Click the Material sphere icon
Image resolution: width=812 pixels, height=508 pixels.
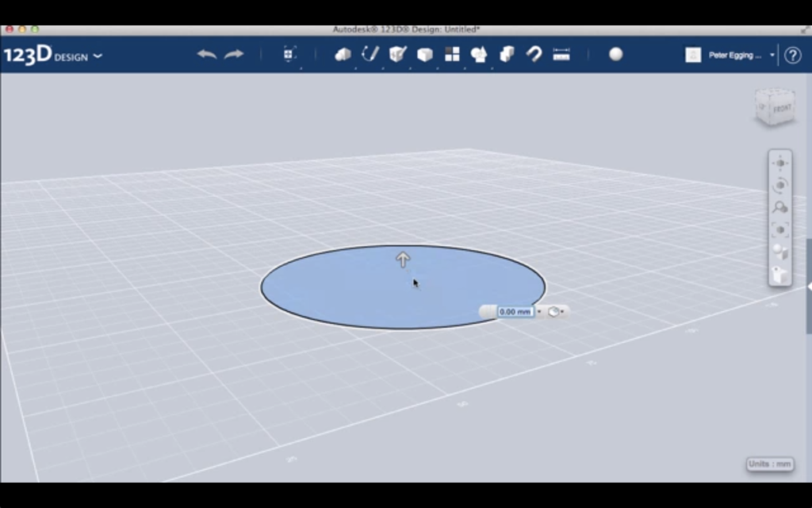(615, 54)
